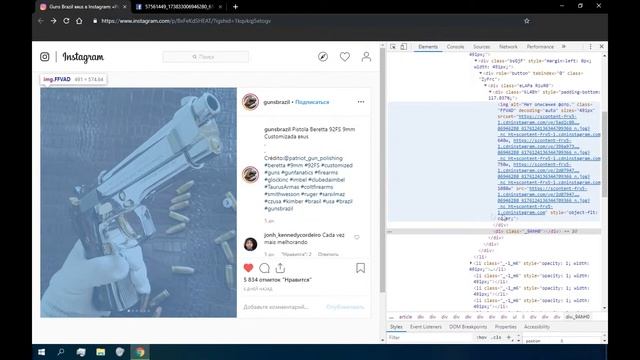Collapse the div role="button" node
The height and width of the screenshot is (360, 640).
(481, 73)
